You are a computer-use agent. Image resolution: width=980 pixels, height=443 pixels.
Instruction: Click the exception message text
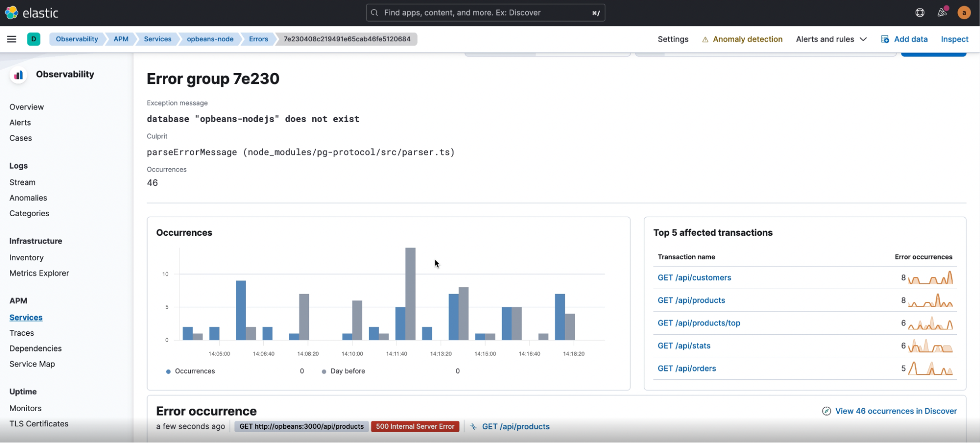253,119
